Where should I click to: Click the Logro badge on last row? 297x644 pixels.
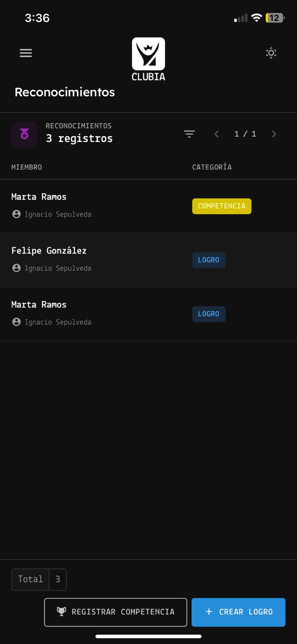(x=209, y=314)
